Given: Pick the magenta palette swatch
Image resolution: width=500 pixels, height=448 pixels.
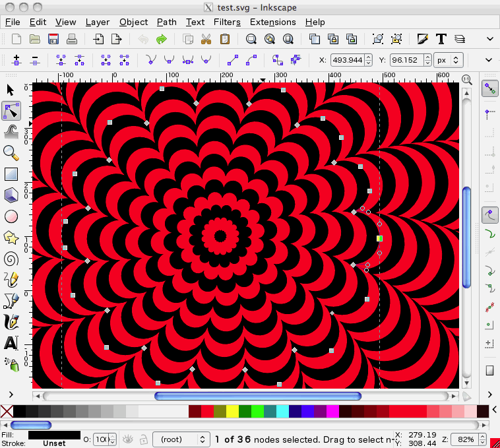Looking at the screenshot, I should click(x=332, y=411).
